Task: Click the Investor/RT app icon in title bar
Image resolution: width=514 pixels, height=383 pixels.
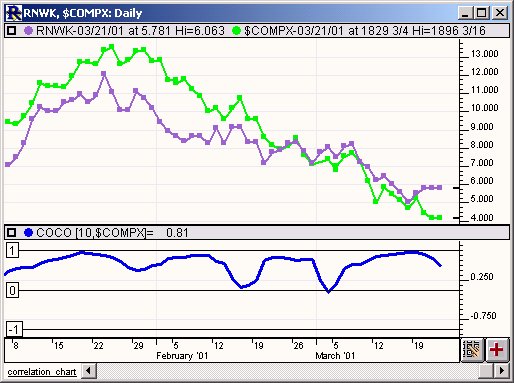Action: (x=14, y=13)
